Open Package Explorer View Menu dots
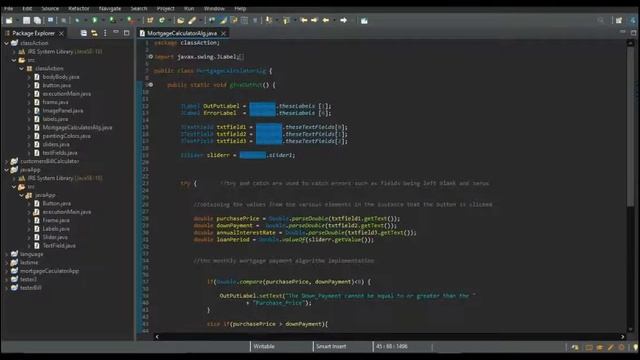 coord(105,33)
